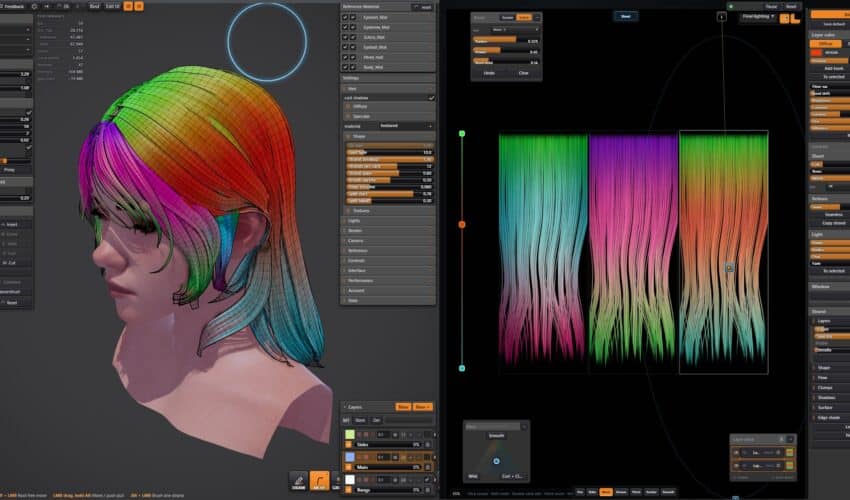Image resolution: width=850 pixels, height=500 pixels.
Task: Open the Help settings section
Action: (x=388, y=300)
